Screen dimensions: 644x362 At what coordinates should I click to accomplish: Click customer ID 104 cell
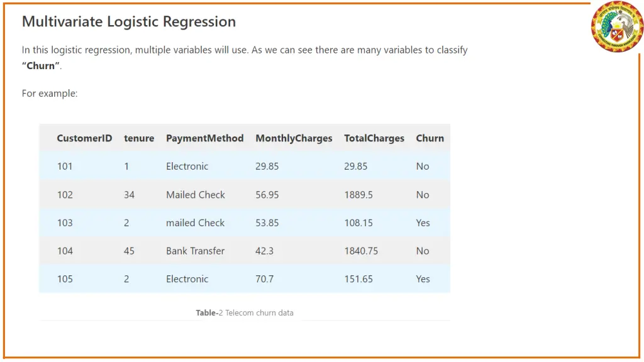tap(65, 251)
